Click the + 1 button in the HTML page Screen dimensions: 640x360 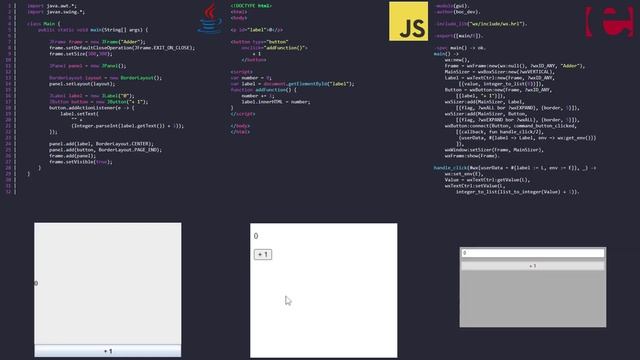(x=263, y=254)
